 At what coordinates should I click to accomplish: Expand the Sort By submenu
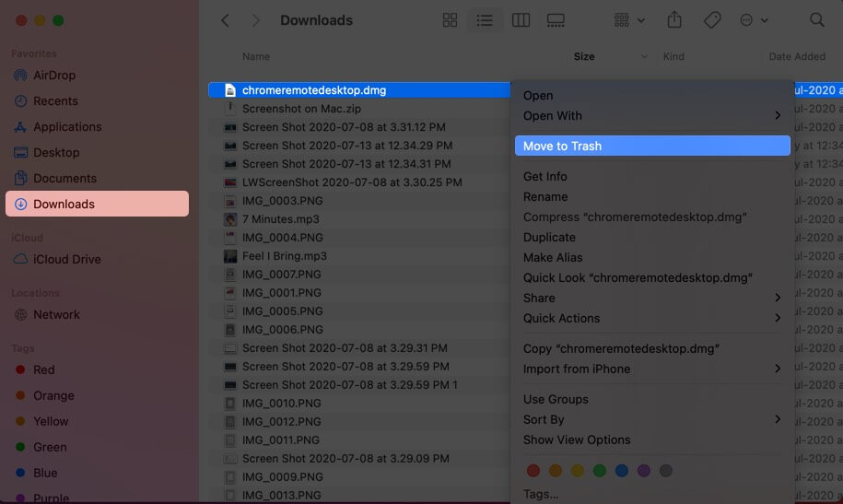[x=652, y=419]
